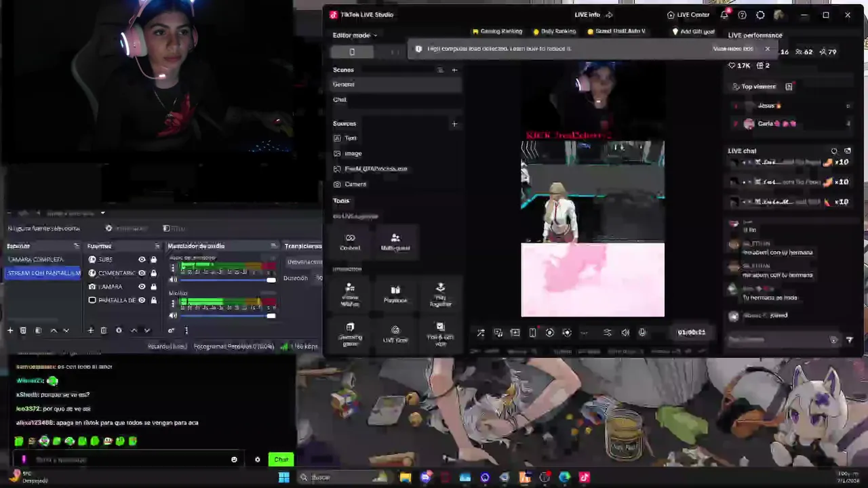This screenshot has height=488, width=868.
Task: Open LIVE chat pop-out icon
Action: pos(848,151)
